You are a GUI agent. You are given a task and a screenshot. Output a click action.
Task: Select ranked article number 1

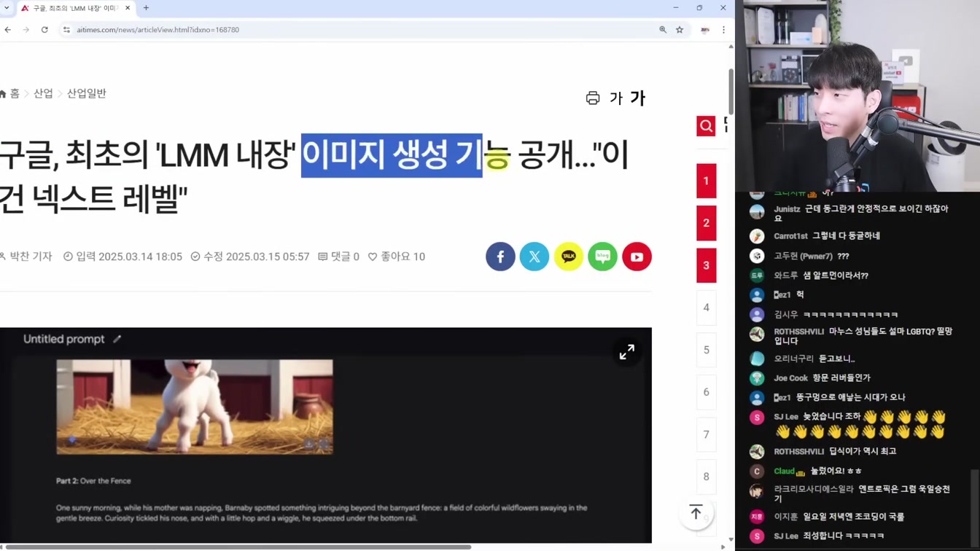tap(706, 181)
